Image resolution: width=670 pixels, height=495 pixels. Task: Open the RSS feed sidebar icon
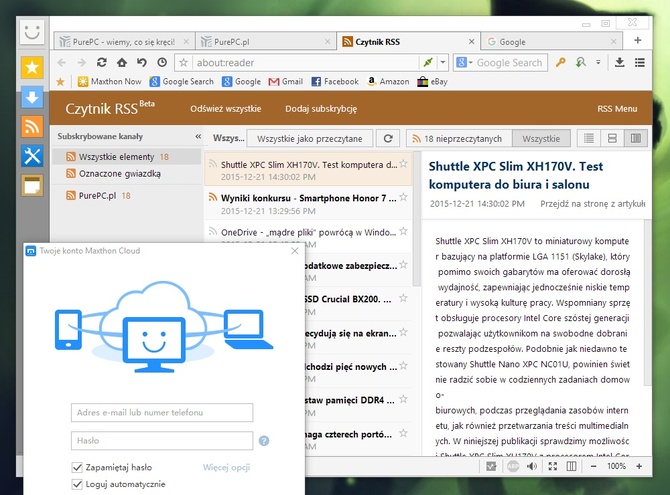32,127
